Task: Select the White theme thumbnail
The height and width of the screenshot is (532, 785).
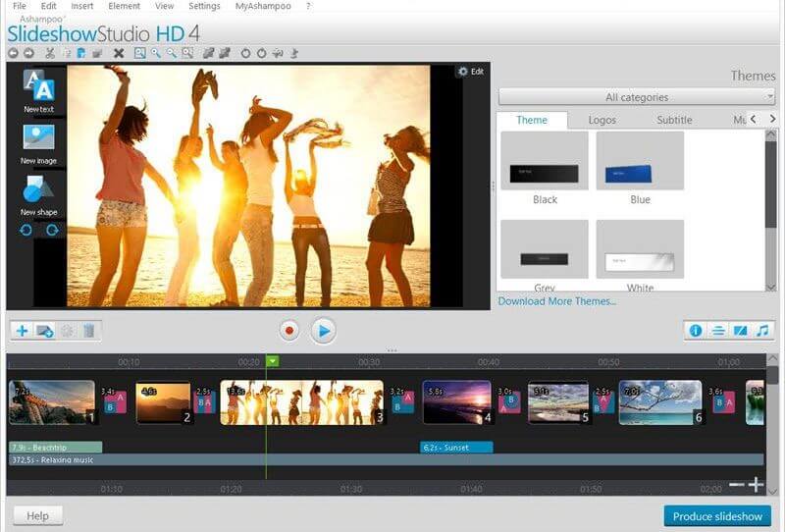Action: tap(640, 249)
